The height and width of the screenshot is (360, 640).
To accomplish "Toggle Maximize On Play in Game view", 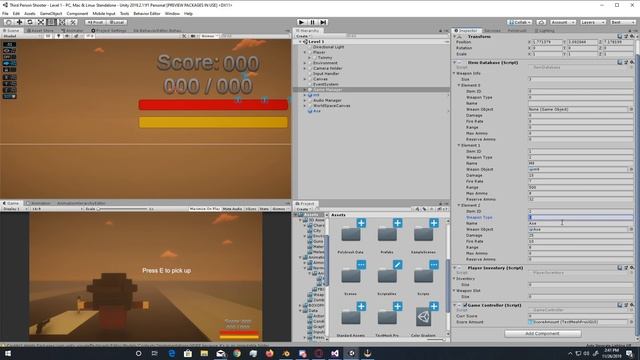I will point(205,209).
